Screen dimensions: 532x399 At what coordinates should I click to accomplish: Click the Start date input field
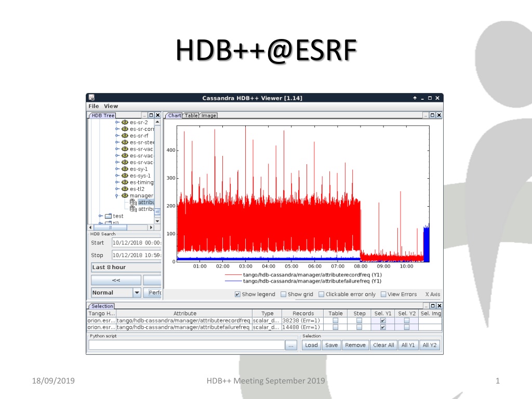tap(137, 243)
